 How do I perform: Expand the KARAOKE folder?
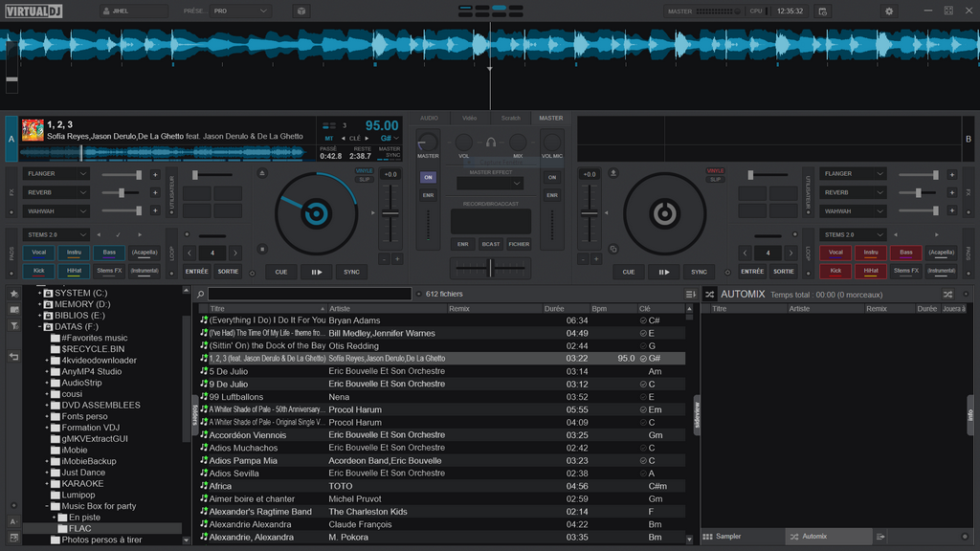(47, 484)
